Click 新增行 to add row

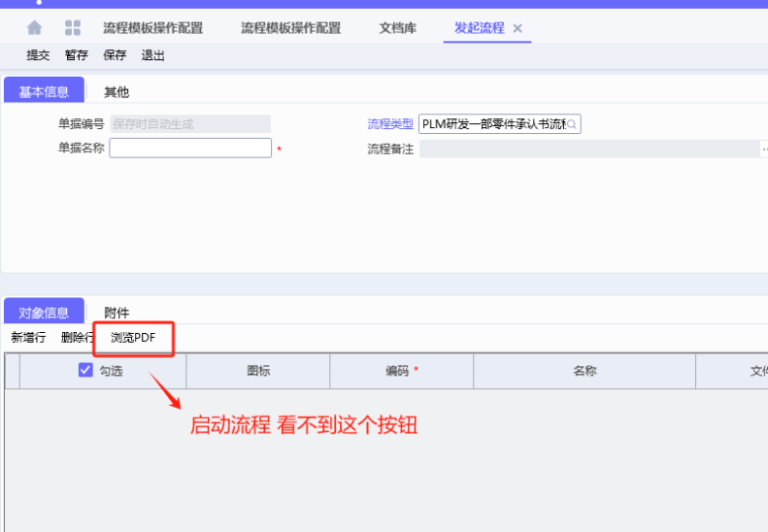coord(29,338)
